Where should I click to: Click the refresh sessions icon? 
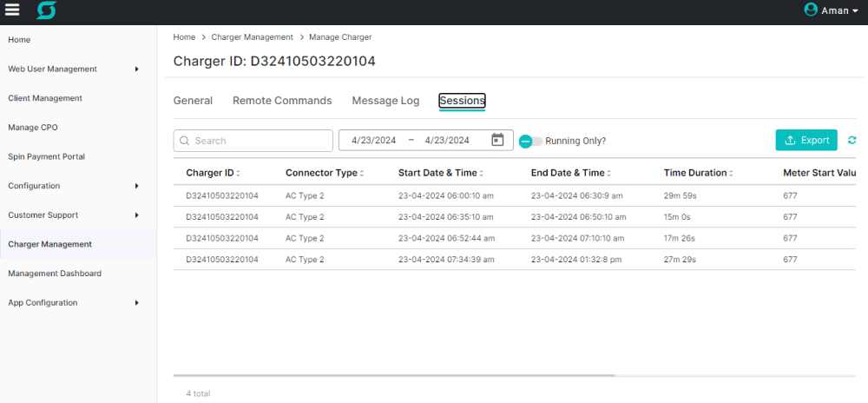[852, 141]
